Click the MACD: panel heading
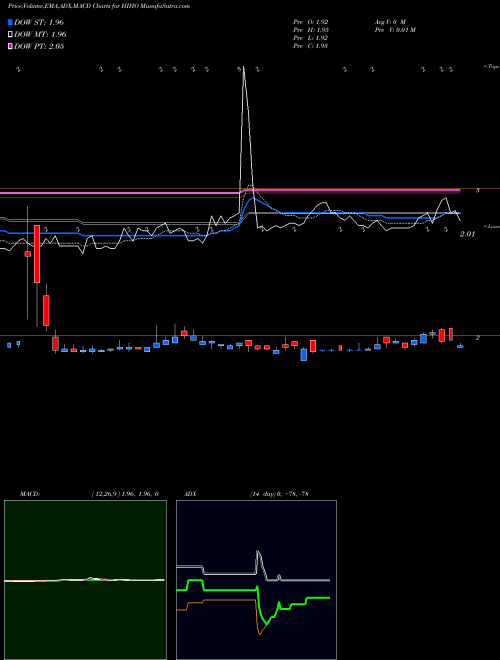 [x=30, y=494]
